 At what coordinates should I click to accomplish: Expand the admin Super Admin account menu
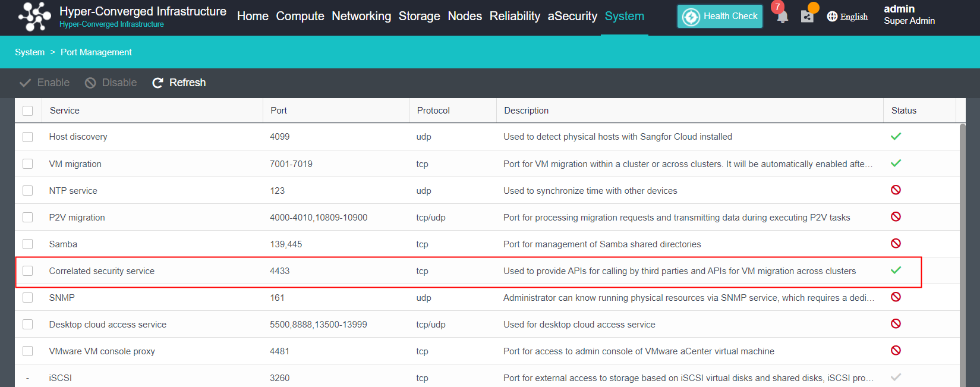click(x=909, y=15)
